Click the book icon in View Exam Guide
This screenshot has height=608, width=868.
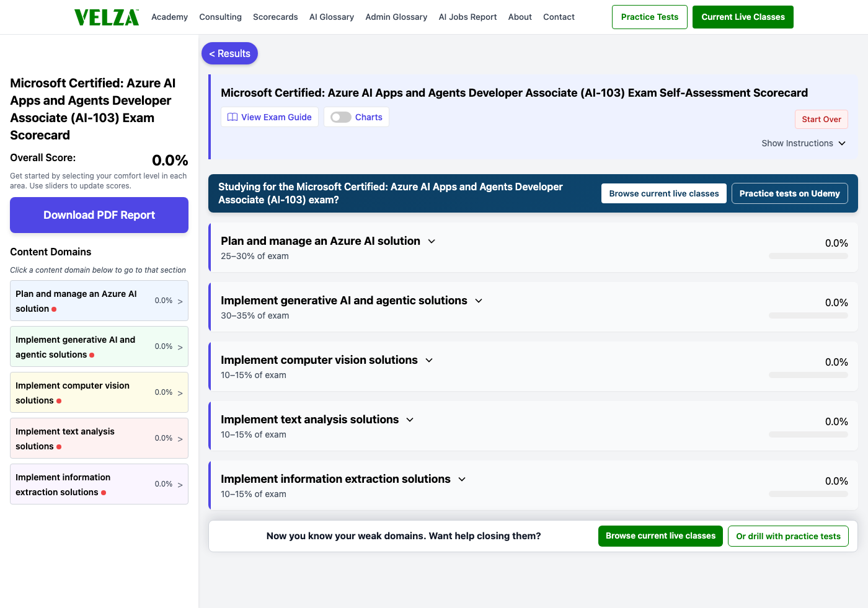click(x=232, y=117)
